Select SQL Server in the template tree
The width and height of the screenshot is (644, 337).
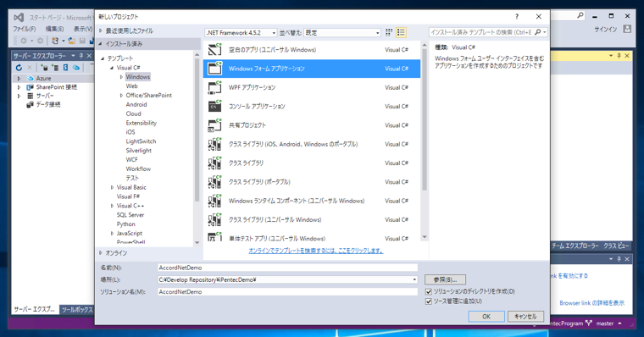click(x=130, y=215)
